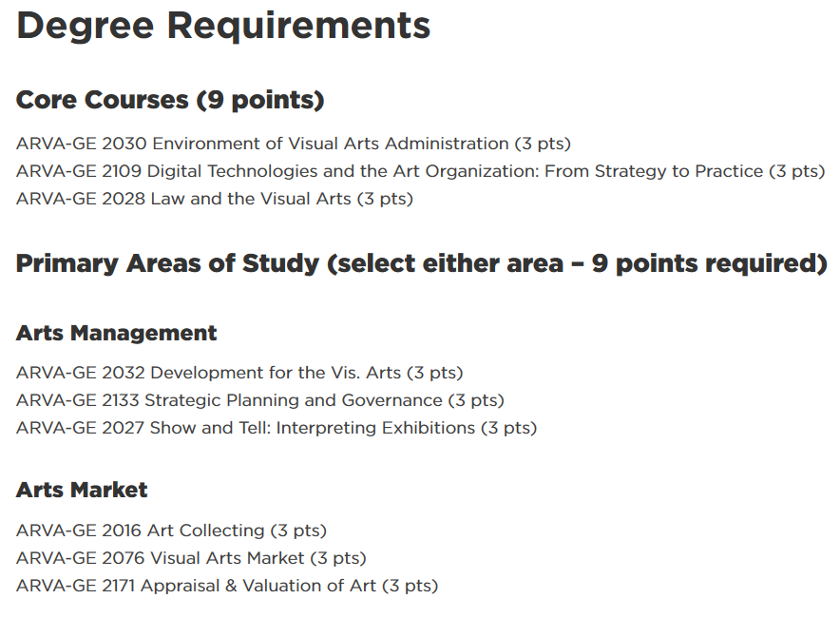
Task: Click the Arts Management subheading
Action: (x=116, y=333)
